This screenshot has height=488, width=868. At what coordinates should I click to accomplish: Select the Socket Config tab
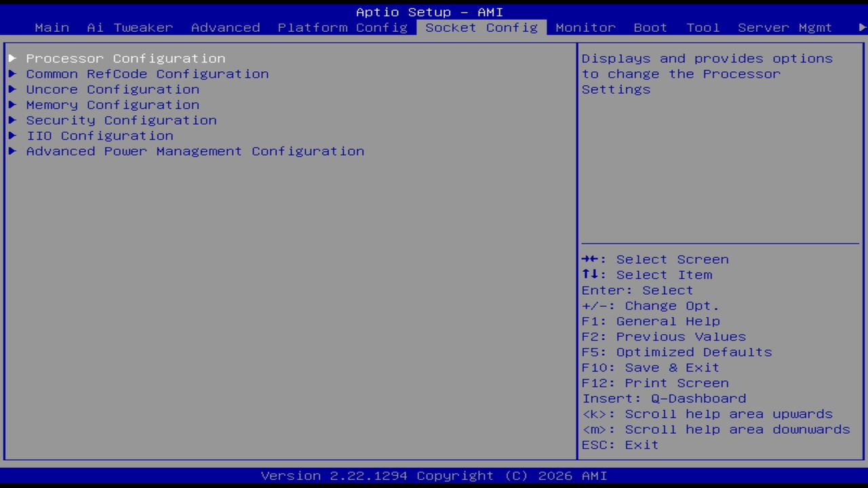tap(481, 28)
